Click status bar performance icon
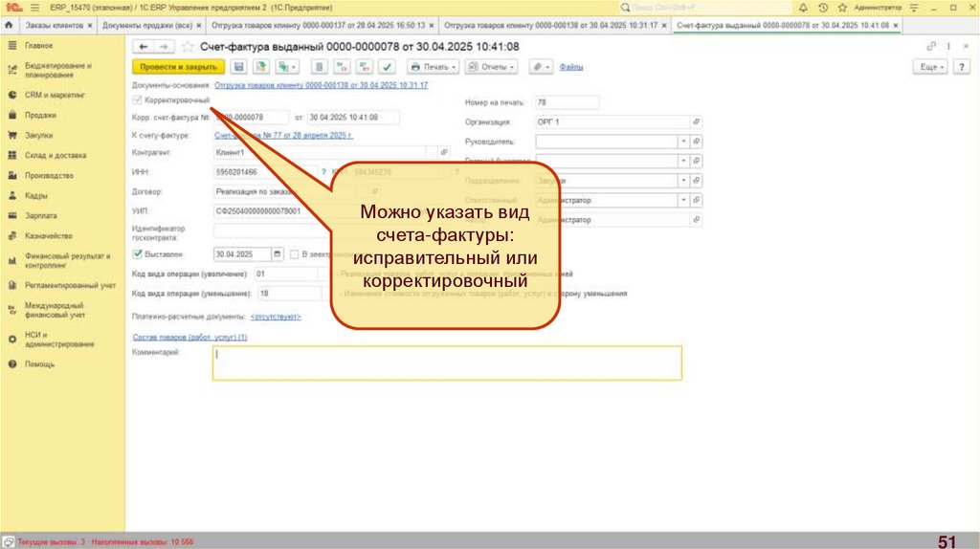 8,542
